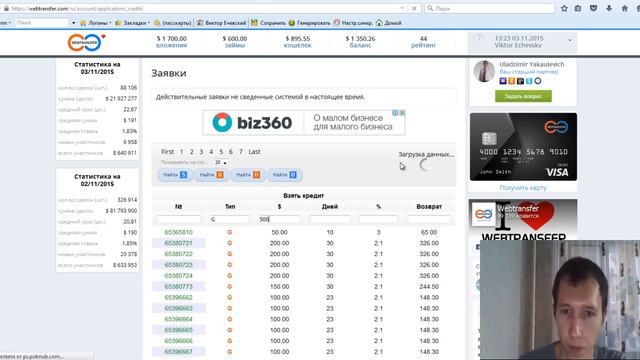Click the Возврат column header
This screenshot has width=640, height=360.
(x=429, y=207)
